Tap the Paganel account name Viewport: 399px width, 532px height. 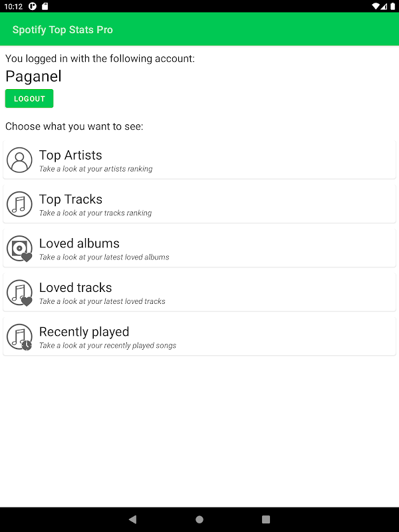coord(33,76)
